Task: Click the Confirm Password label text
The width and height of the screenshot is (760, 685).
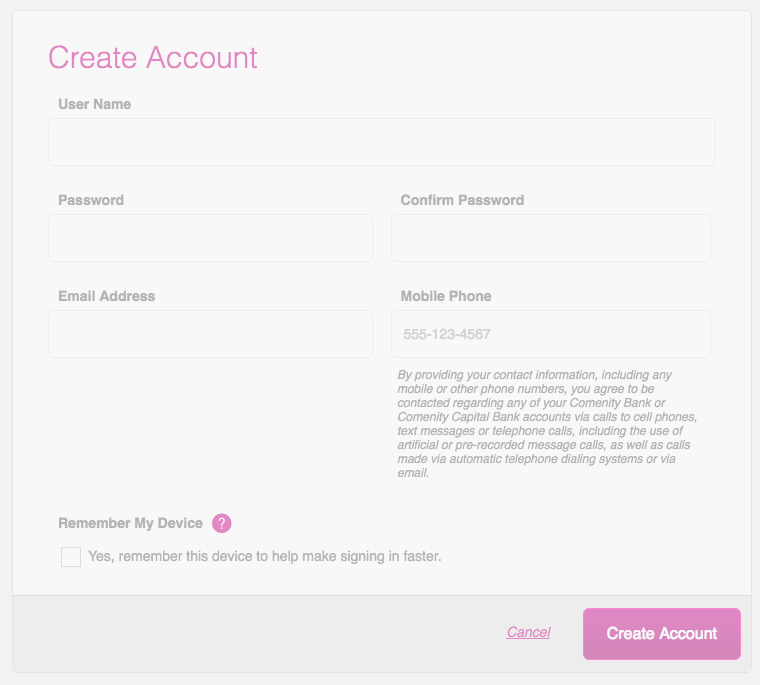Action: 462,200
